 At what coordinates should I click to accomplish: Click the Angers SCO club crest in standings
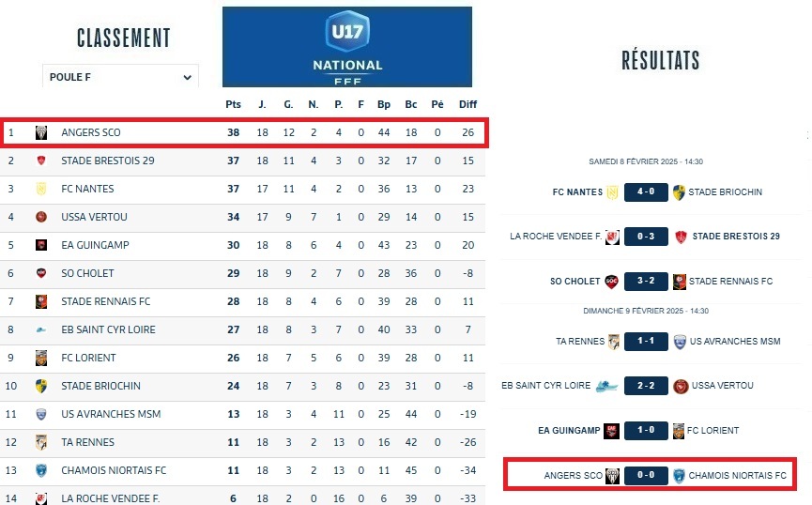coord(41,133)
